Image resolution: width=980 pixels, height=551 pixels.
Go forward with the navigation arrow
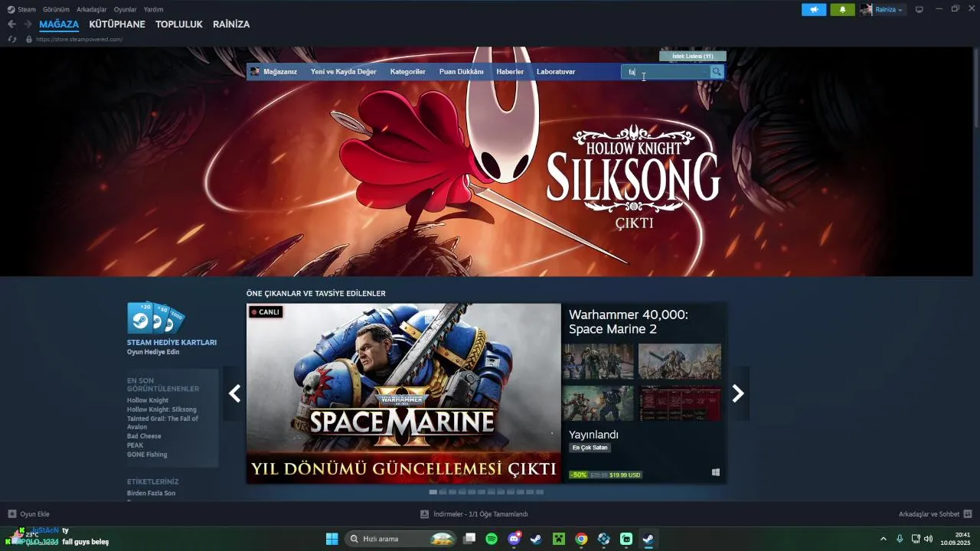tap(28, 24)
